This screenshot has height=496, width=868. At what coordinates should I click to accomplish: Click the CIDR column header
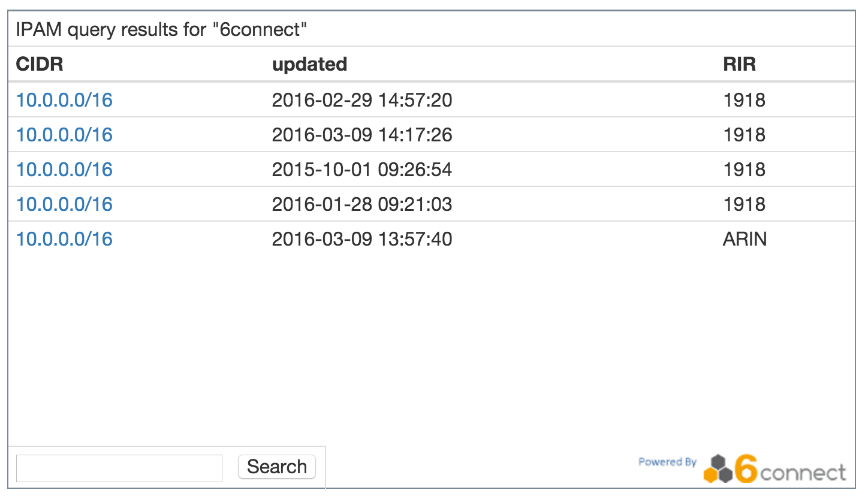click(x=40, y=64)
